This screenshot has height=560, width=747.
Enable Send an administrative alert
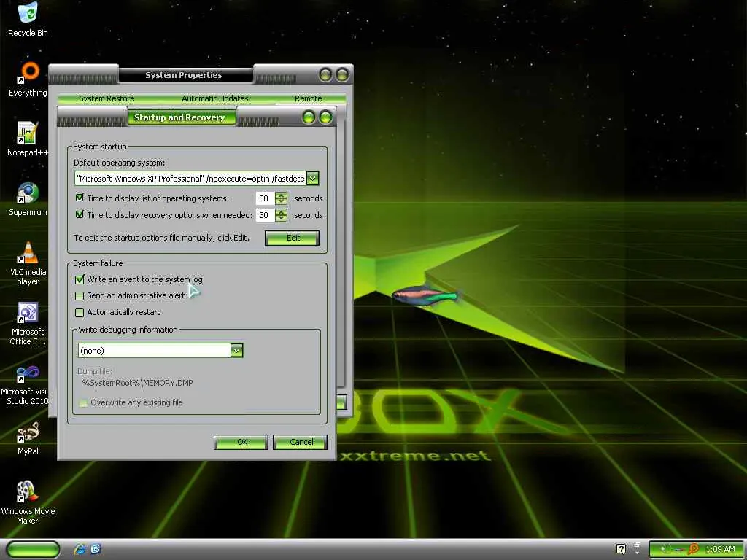tap(80, 296)
